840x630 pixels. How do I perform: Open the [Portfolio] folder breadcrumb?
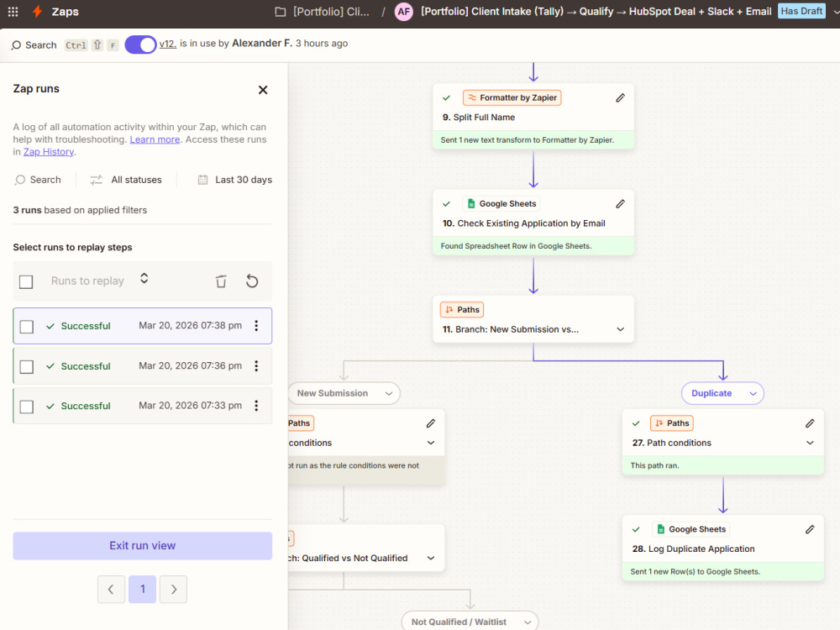(x=322, y=11)
